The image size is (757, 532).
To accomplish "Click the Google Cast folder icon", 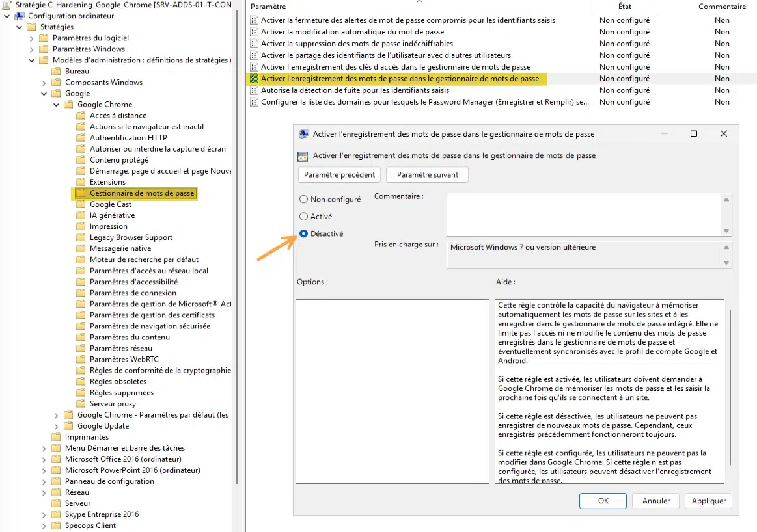I will (81, 204).
